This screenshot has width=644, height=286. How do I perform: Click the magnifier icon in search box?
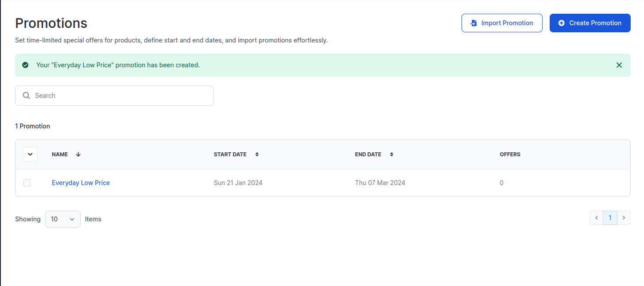(x=27, y=96)
